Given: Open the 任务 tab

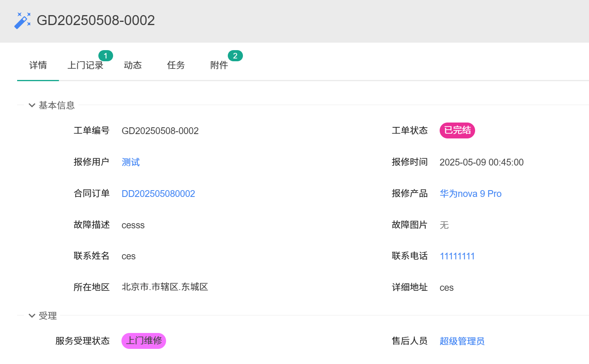Looking at the screenshot, I should 176,65.
